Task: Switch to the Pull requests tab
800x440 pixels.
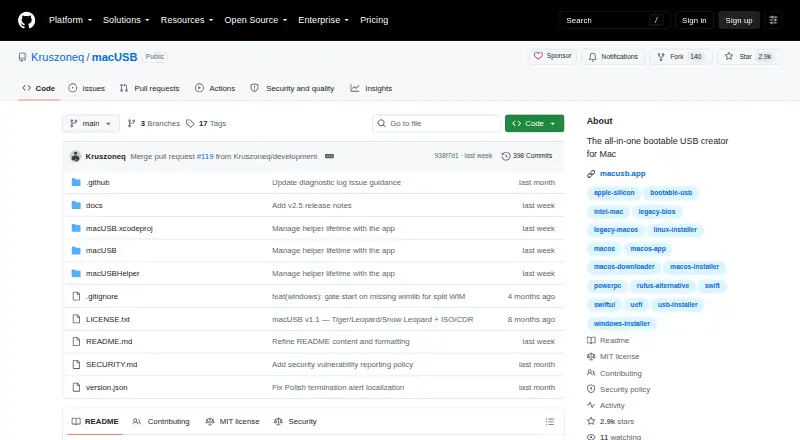Action: [149, 88]
